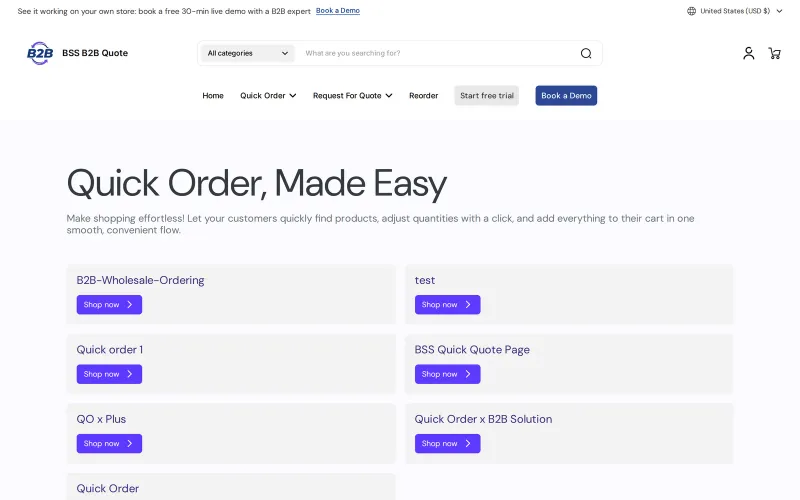The image size is (800, 500).
Task: Open the Quick Order x B2B Solution title
Action: pyautogui.click(x=483, y=419)
